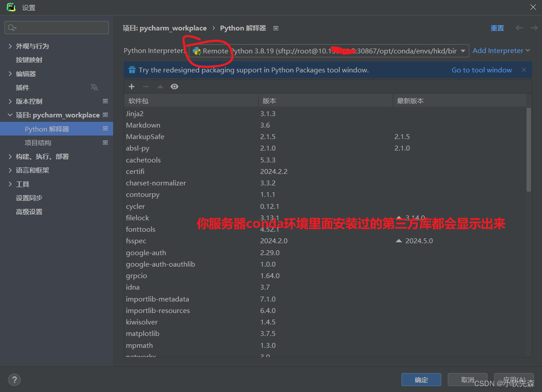Dismiss the packaging support banner

tap(524, 70)
